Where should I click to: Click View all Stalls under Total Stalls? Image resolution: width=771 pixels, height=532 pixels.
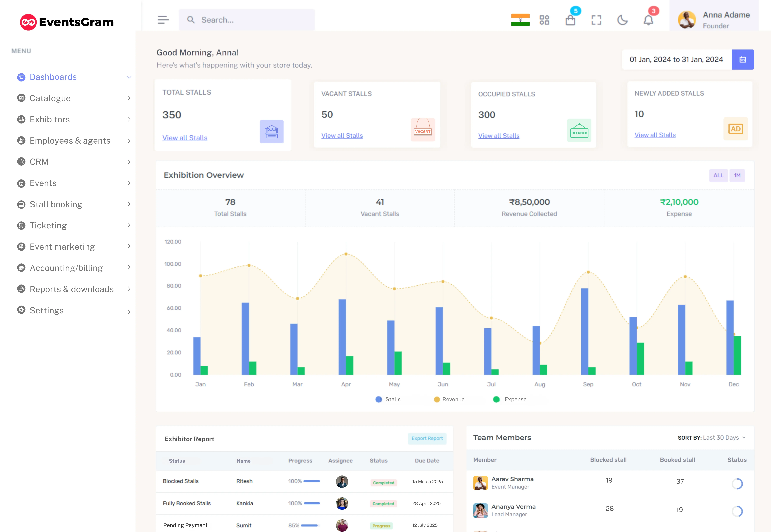pyautogui.click(x=185, y=138)
